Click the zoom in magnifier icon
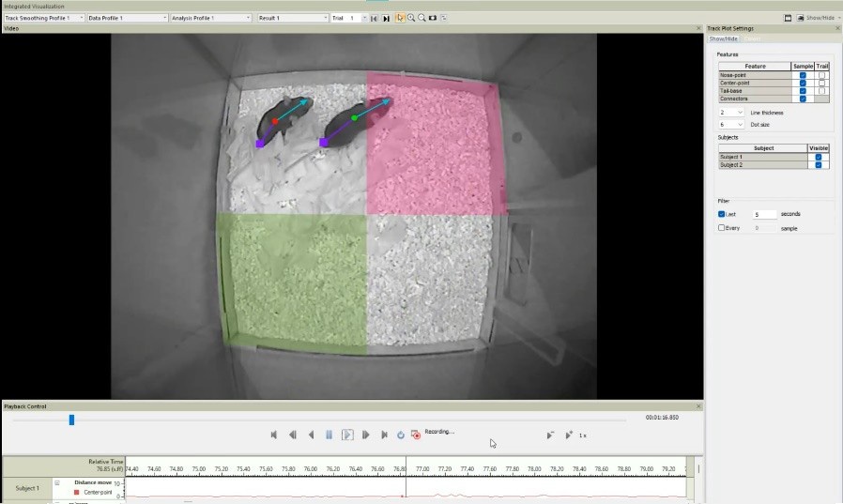Image resolution: width=843 pixels, height=504 pixels. pos(411,18)
